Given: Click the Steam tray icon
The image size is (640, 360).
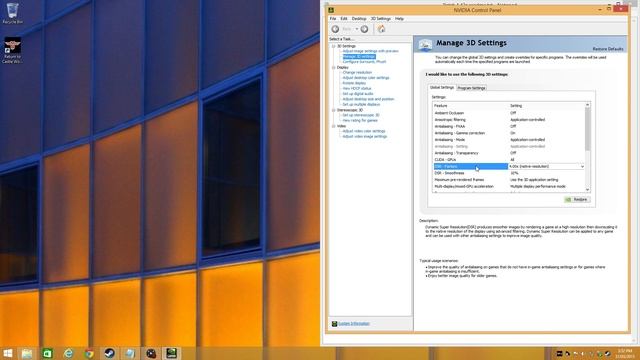Looking at the screenshot, I should pyautogui.click(x=607, y=354).
